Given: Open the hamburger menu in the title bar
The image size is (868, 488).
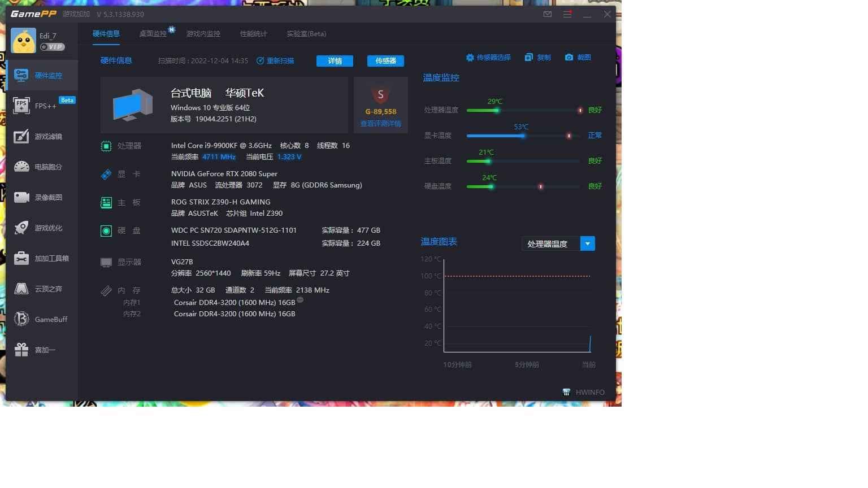Looking at the screenshot, I should [567, 14].
